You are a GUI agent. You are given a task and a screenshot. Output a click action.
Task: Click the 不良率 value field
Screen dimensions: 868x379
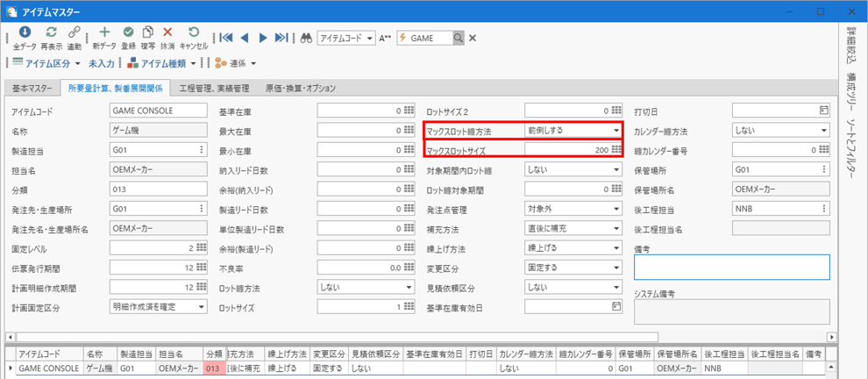(366, 268)
